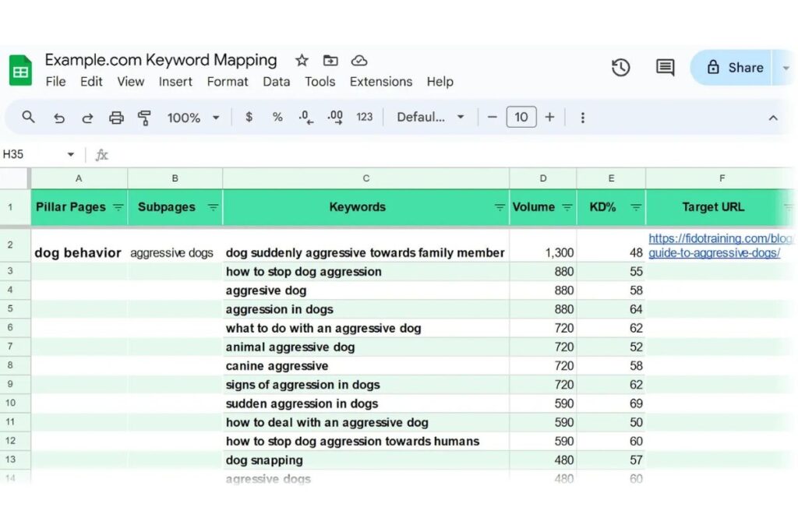The height and width of the screenshot is (532, 798).
Task: Open version history
Action: pos(621,68)
